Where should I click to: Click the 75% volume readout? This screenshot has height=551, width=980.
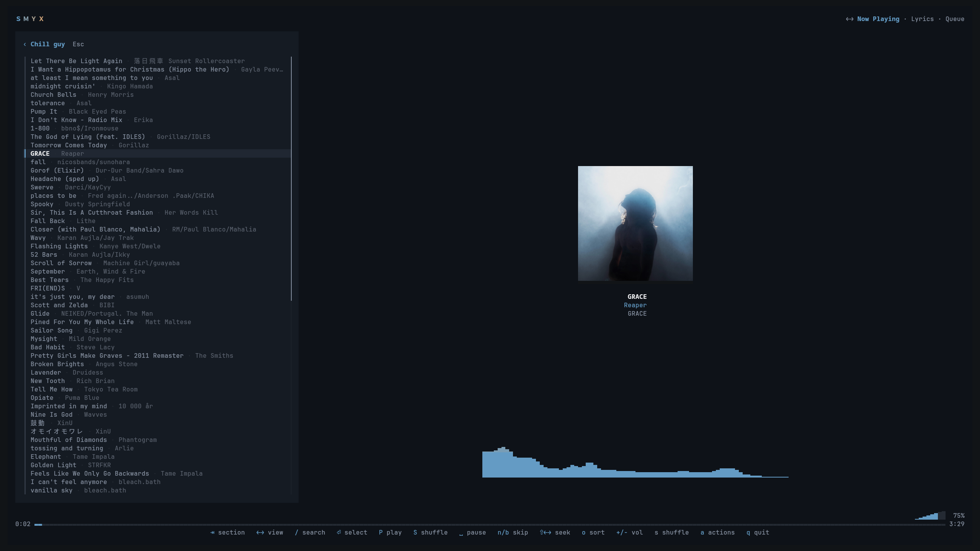click(x=959, y=516)
